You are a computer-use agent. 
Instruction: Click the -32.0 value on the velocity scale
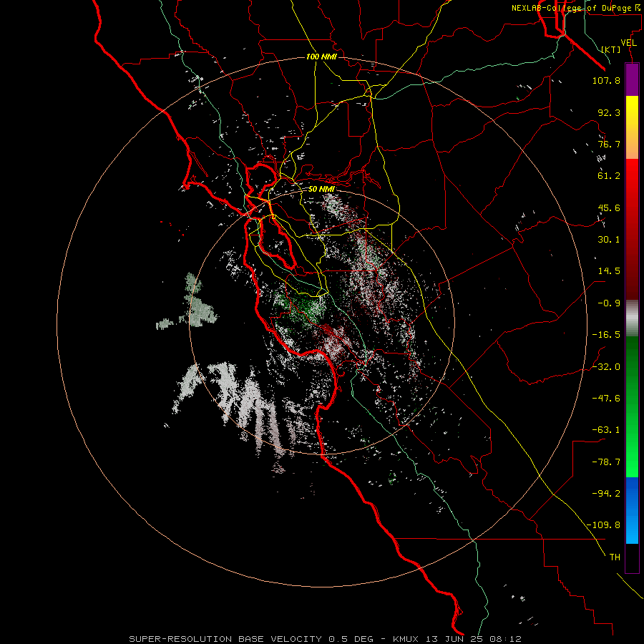606,367
